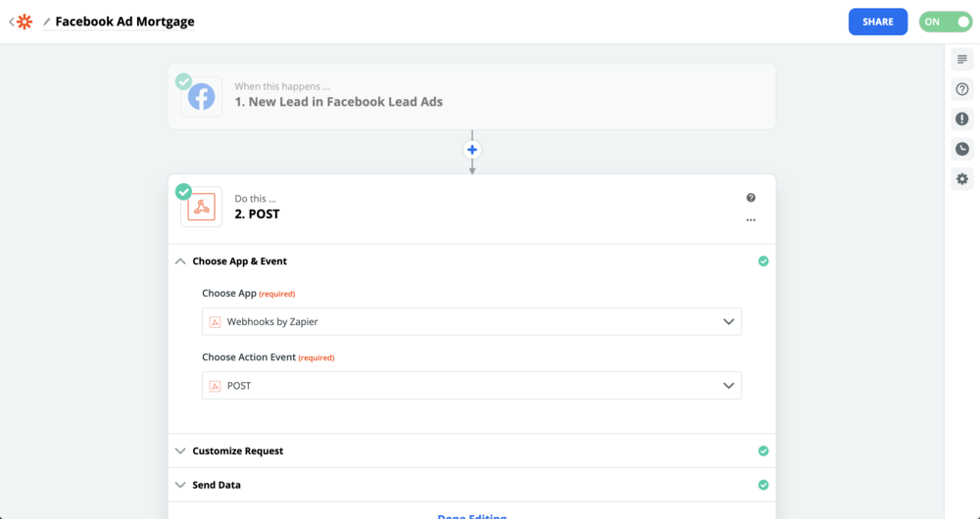Click the blue SHARE button
Image resolution: width=980 pixels, height=519 pixels.
coord(877,22)
